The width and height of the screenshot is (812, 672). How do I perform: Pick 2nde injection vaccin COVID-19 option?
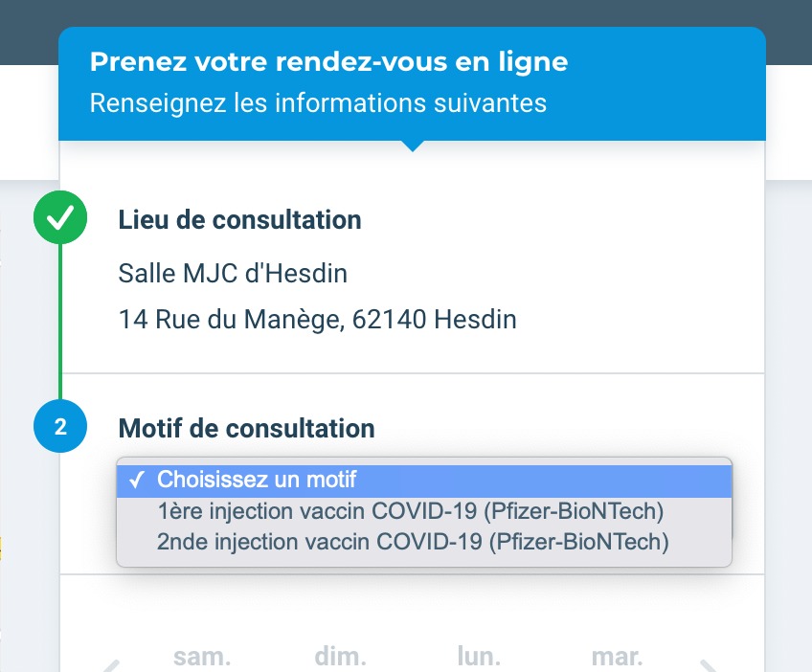click(x=413, y=542)
